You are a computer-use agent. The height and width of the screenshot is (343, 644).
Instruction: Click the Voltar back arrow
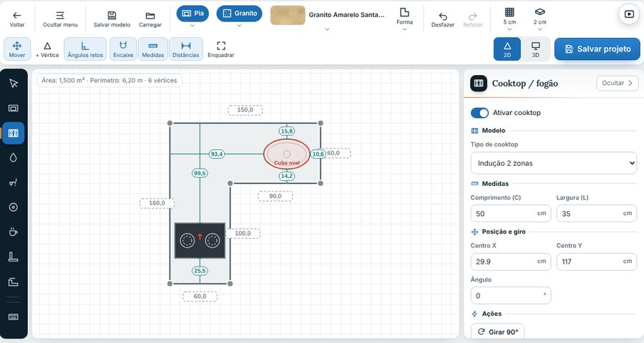click(17, 19)
